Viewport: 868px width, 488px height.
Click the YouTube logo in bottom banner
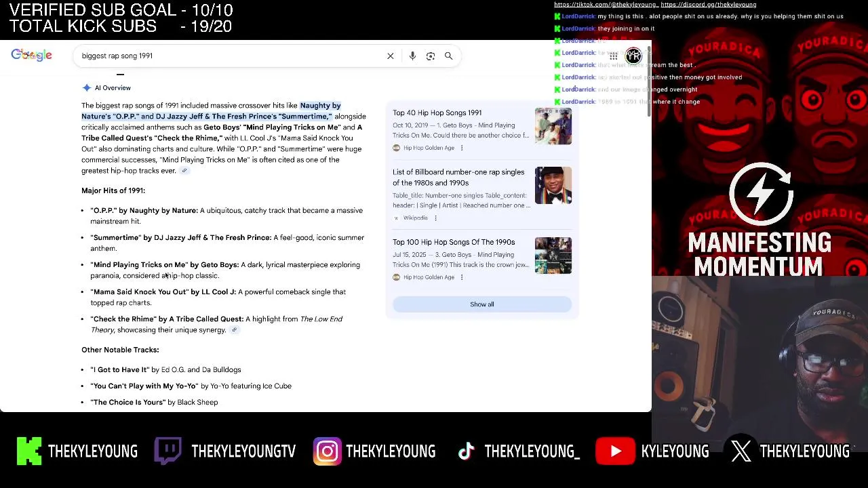pyautogui.click(x=615, y=451)
